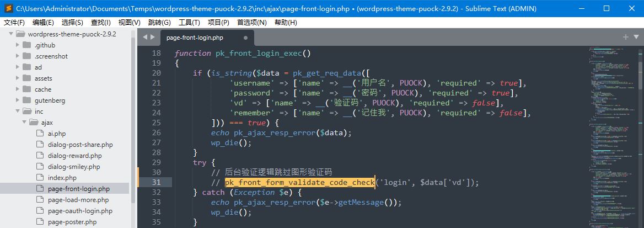Select the wordpress-theme-puock-2.9.2 folder name

point(72,34)
